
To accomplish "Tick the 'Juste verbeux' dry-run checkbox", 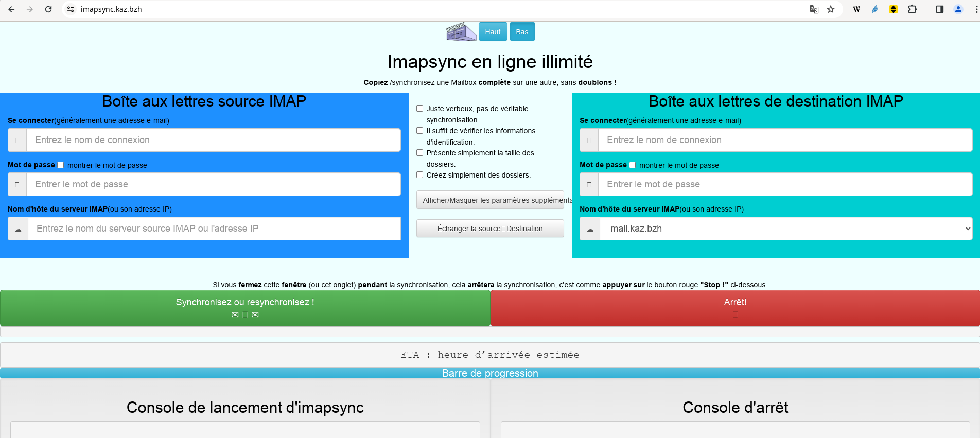I will tap(420, 109).
